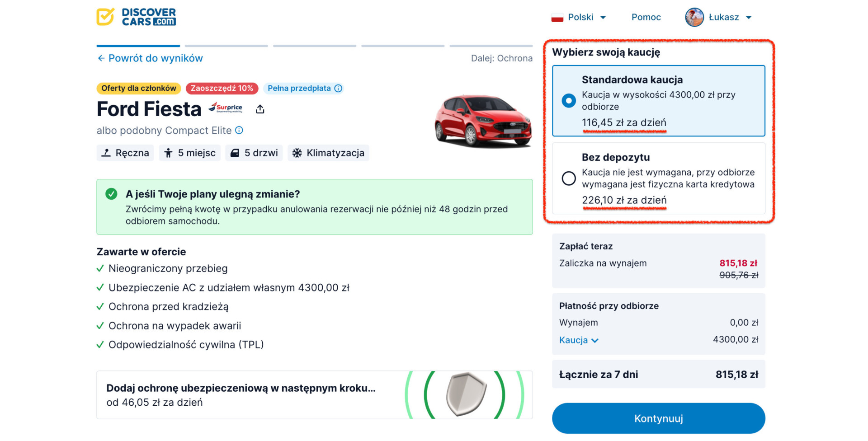Select the Bez depozytu radio option
Screen dimensions: 868x441
[569, 178]
